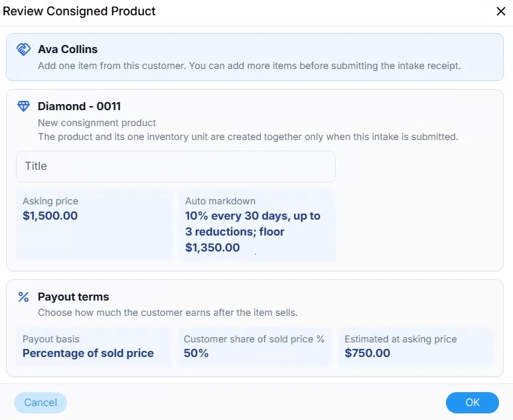Close the Review Consigned Product dialog
The height and width of the screenshot is (420, 513).
(x=501, y=11)
